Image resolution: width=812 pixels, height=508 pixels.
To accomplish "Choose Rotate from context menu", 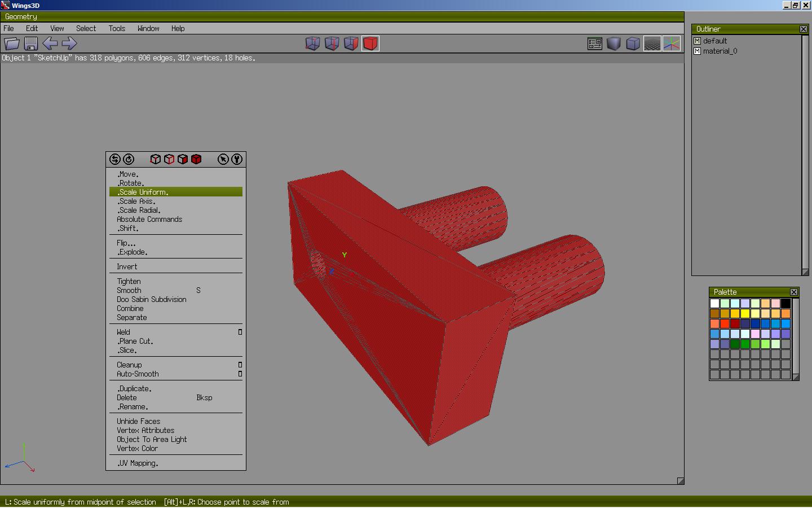I will [x=176, y=183].
